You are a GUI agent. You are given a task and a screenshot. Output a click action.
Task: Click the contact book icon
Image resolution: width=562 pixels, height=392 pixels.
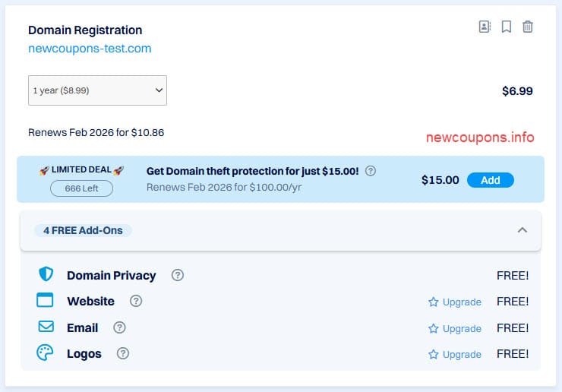pyautogui.click(x=485, y=27)
